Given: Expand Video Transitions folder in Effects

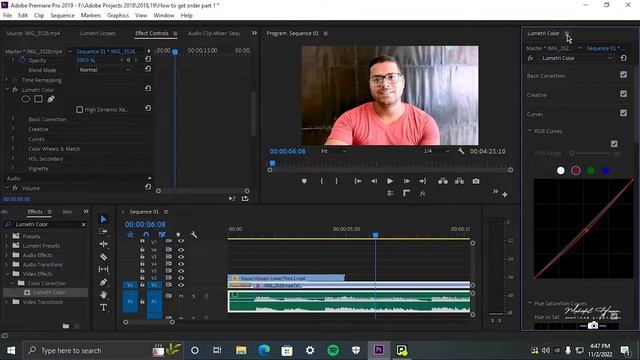Looking at the screenshot, I should click(x=7, y=302).
